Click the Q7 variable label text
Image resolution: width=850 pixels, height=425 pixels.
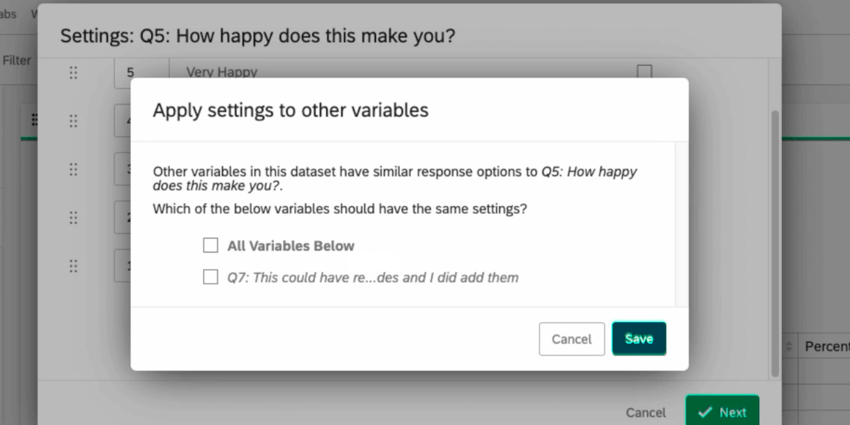[x=372, y=277]
